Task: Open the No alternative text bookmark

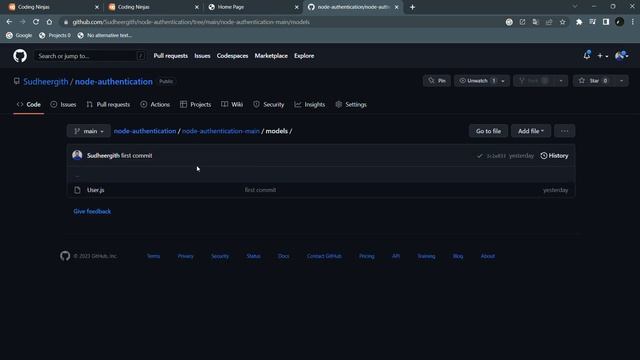Action: coord(104,36)
